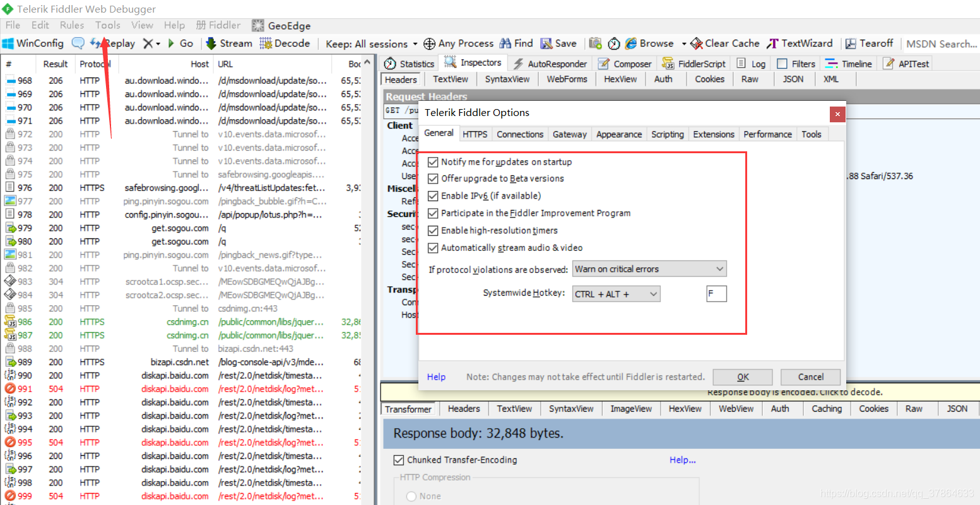This screenshot has height=505, width=980.
Task: Click the Tearoff toolbar button
Action: pyautogui.click(x=869, y=44)
